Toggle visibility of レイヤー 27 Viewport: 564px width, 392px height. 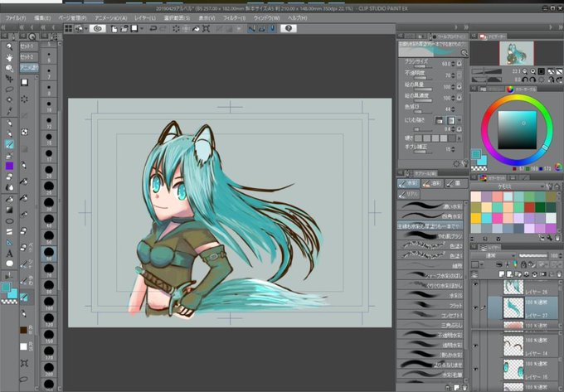[476, 308]
